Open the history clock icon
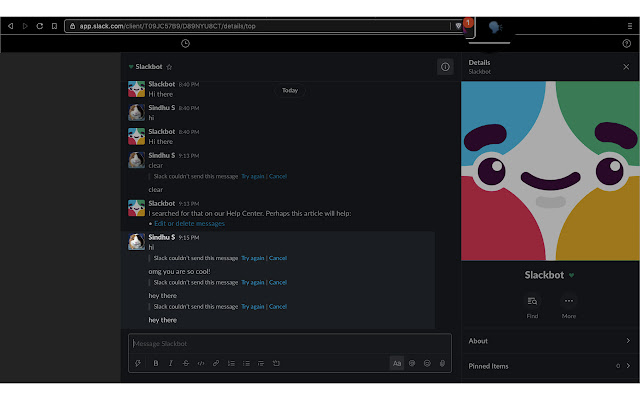640x400 pixels. pos(185,43)
